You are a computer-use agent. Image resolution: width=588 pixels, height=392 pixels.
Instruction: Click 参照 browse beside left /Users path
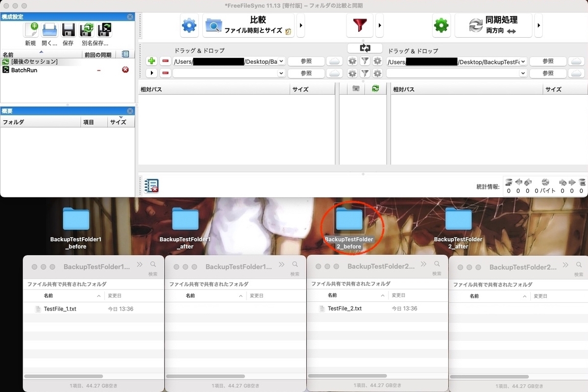pyautogui.click(x=306, y=61)
